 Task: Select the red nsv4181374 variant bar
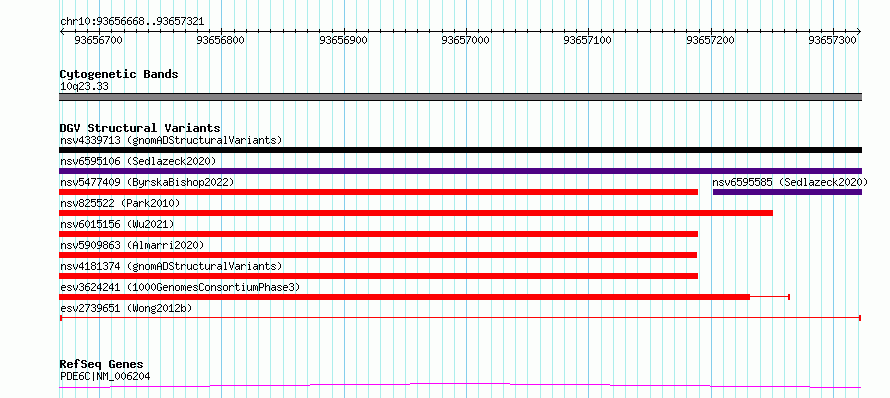379,276
